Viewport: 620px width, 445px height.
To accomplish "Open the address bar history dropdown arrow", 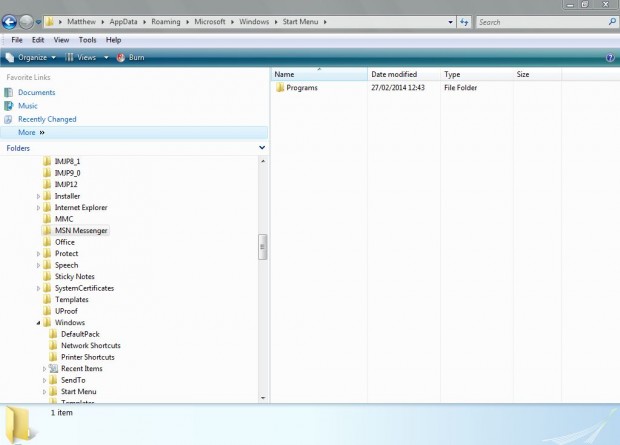I will 450,22.
